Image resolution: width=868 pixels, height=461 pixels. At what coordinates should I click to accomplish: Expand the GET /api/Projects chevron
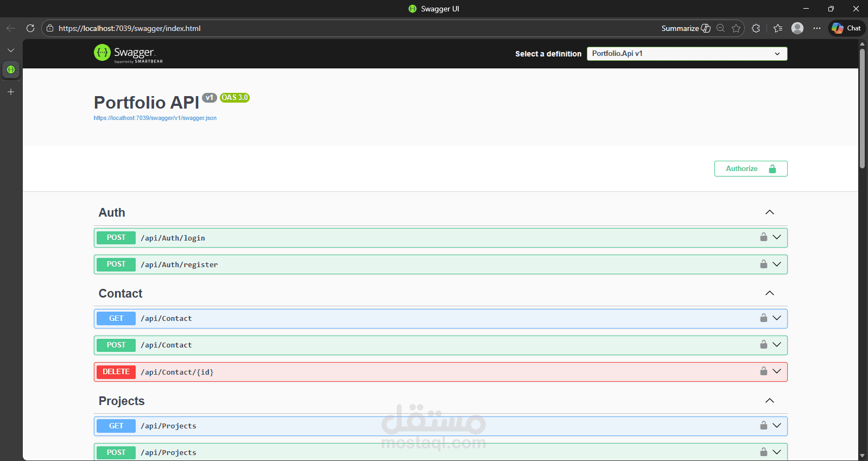[x=777, y=426]
